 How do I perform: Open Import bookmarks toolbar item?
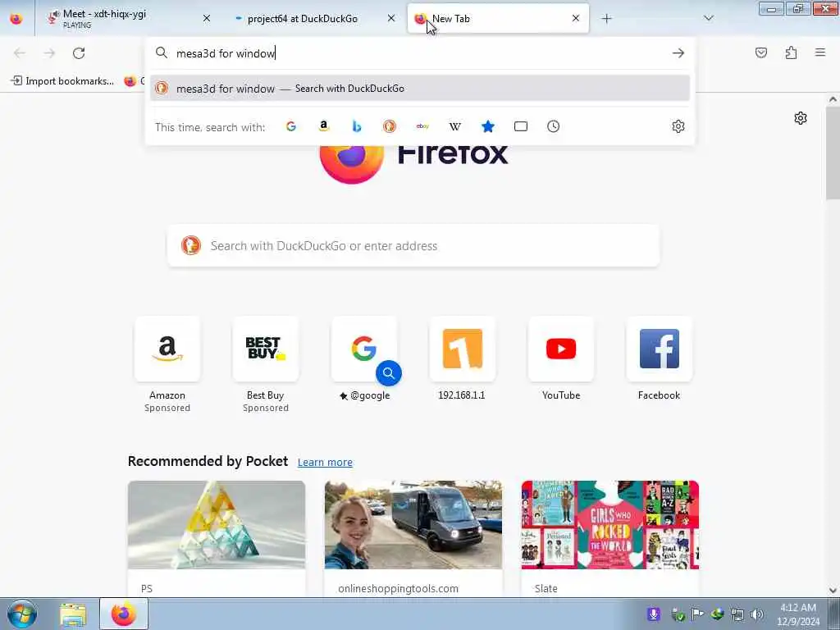[62, 81]
